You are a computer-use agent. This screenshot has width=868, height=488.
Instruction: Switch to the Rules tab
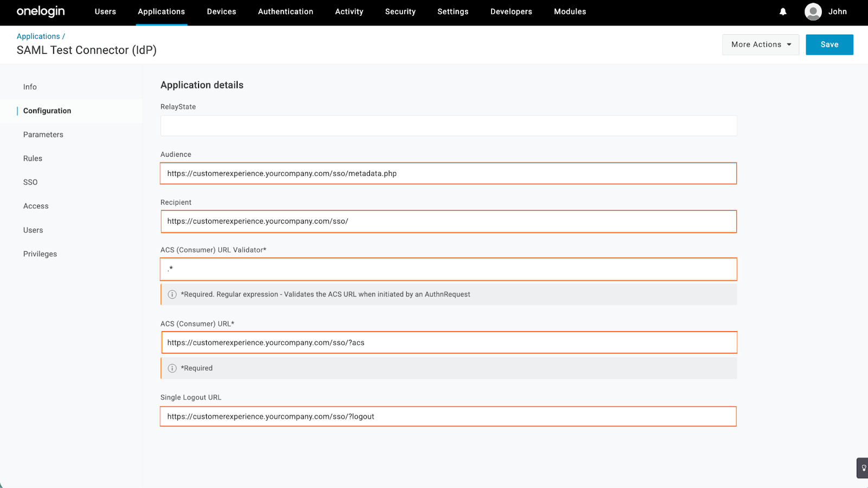33,159
